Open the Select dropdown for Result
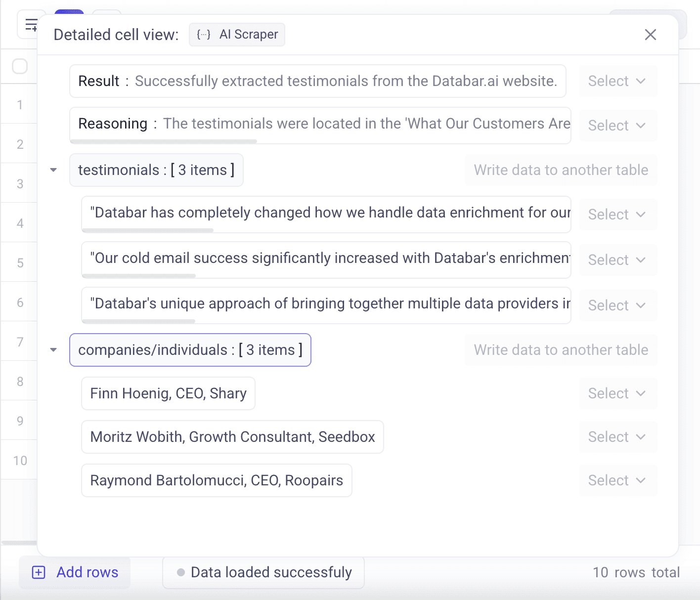This screenshot has height=600, width=700. click(x=617, y=81)
